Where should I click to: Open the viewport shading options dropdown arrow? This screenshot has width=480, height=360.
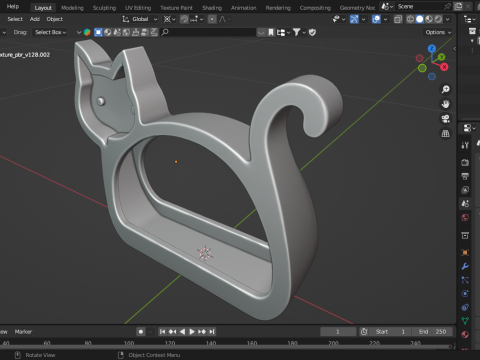coord(448,19)
